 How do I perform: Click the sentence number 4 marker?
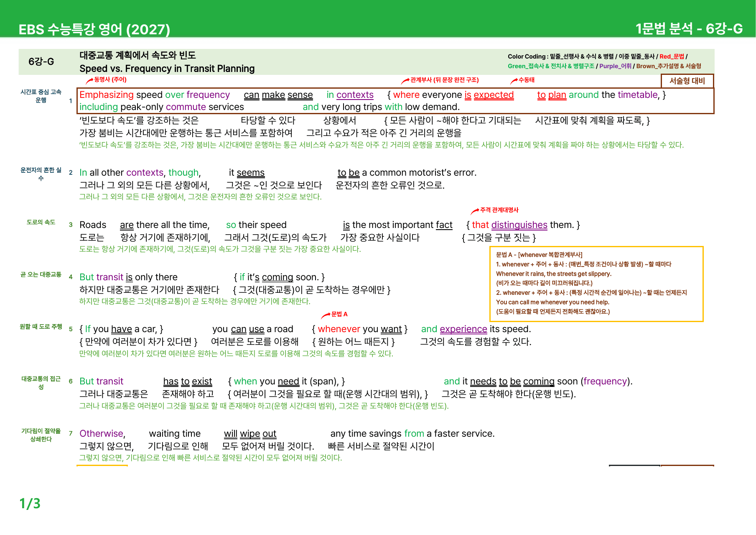tap(71, 277)
